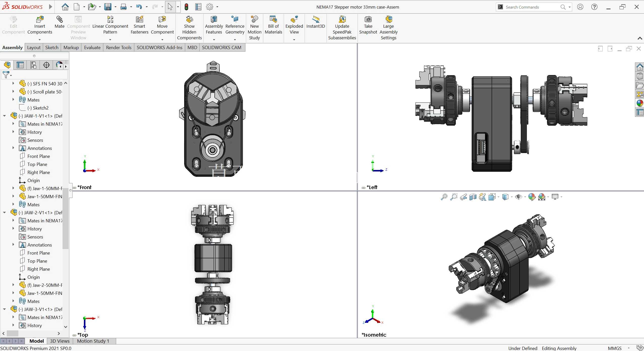Expand the Insert Components dropdown arrow
Screen dimensions: 644x351
pyautogui.click(x=40, y=40)
